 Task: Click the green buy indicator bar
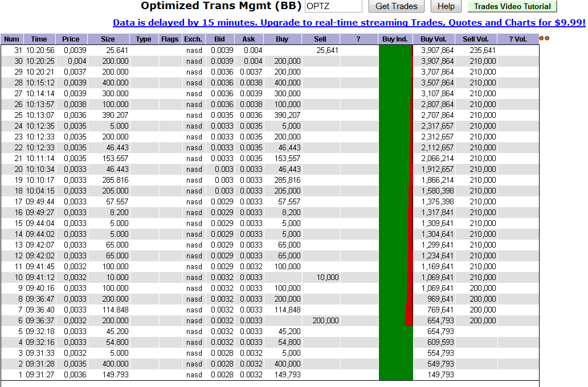click(393, 211)
